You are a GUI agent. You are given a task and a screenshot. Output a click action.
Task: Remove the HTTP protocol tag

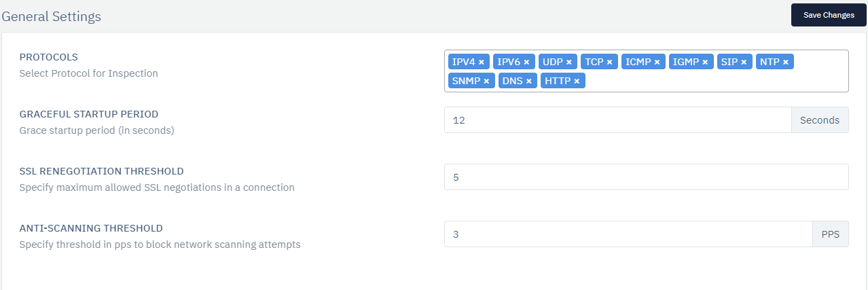[x=577, y=81]
